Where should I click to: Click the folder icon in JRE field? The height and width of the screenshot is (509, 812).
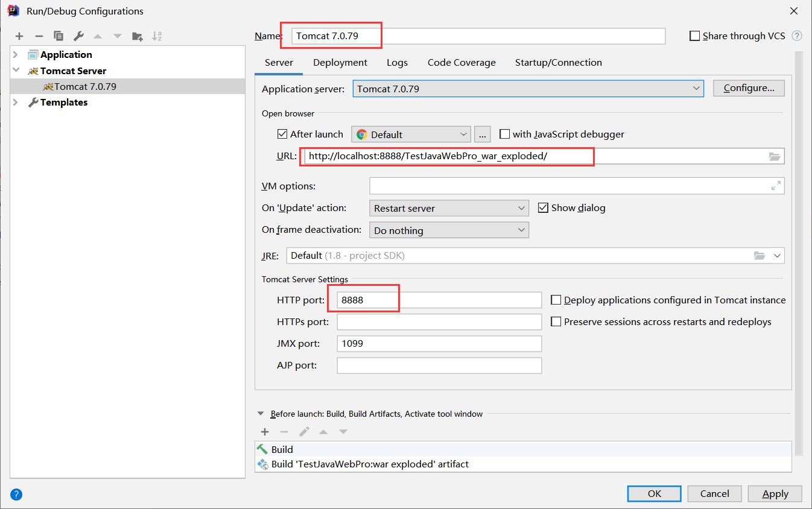760,256
